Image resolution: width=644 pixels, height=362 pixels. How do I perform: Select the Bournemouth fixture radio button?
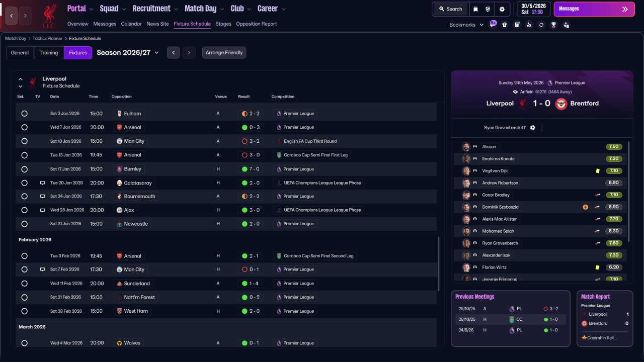coord(24,197)
